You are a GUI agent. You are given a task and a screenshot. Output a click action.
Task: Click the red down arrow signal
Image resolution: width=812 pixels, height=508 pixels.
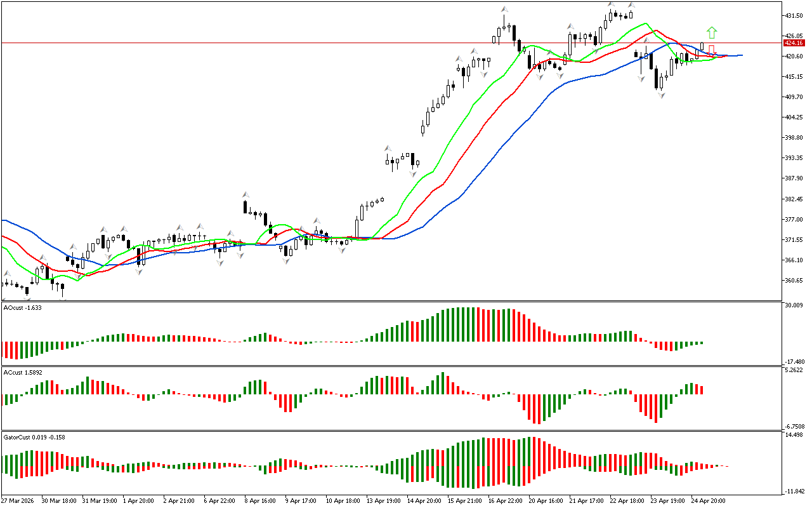pyautogui.click(x=712, y=50)
